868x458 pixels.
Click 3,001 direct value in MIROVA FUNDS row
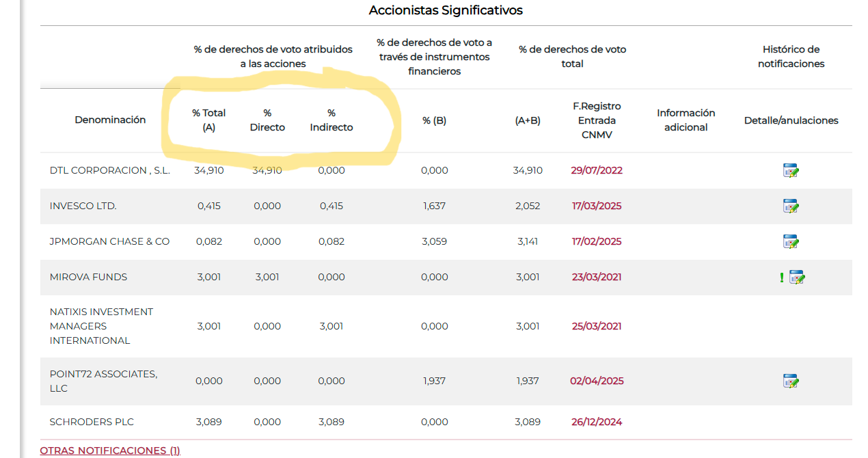pos(267,277)
